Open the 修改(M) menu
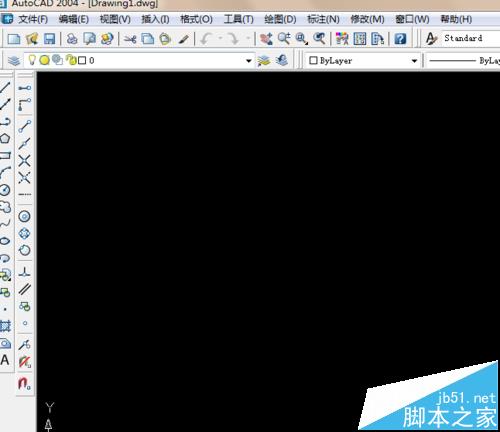 [x=367, y=19]
